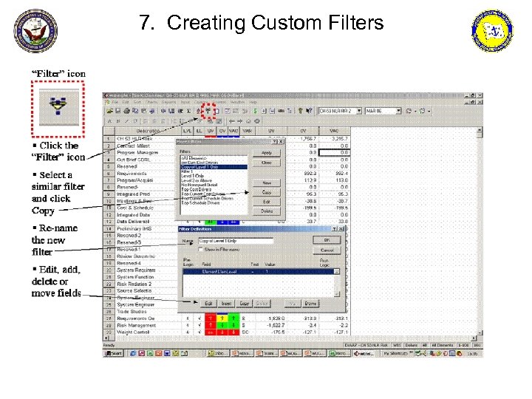Click the Description column header
This screenshot has height=399, width=532.
pyautogui.click(x=148, y=131)
